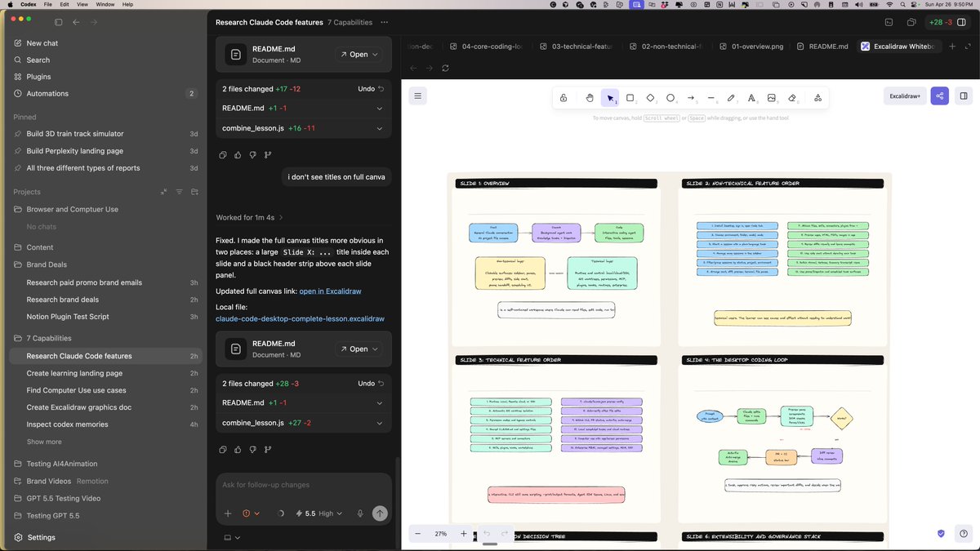Screen dimensions: 980x551
Task: Open Automations in the sidebar
Action: tap(47, 94)
